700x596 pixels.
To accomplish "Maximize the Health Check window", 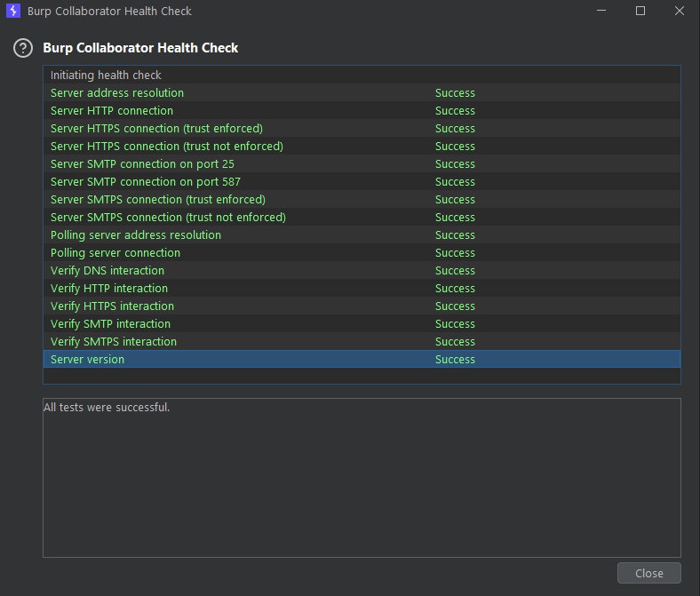I will pyautogui.click(x=640, y=12).
